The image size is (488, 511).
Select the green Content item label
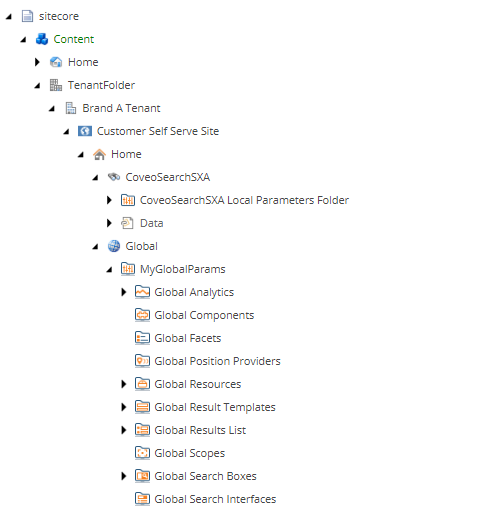point(74,39)
